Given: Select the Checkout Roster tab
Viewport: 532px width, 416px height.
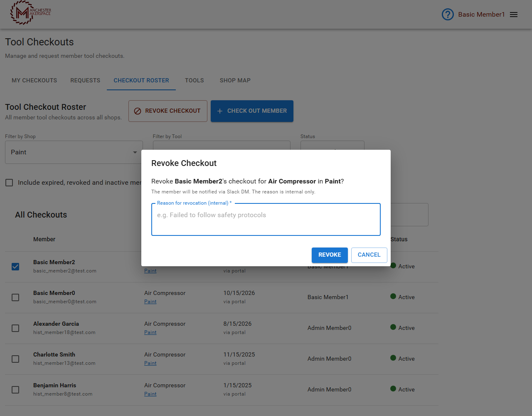Looking at the screenshot, I should coord(141,80).
